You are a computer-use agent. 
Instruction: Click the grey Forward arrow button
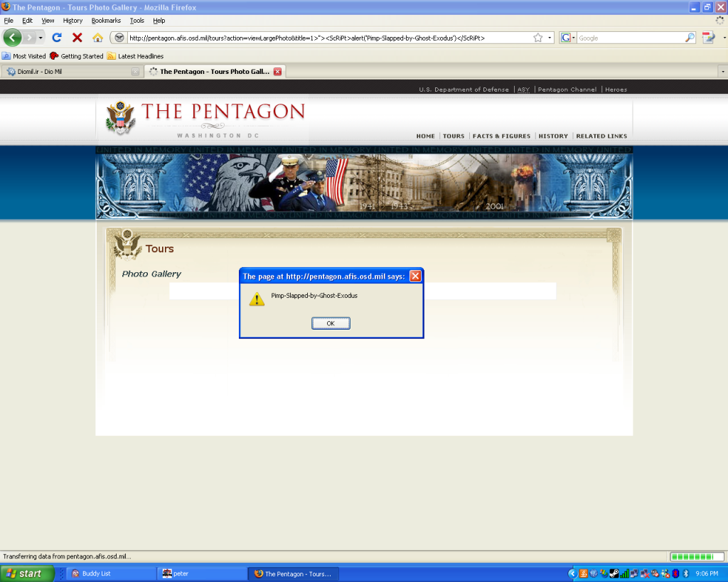point(28,38)
